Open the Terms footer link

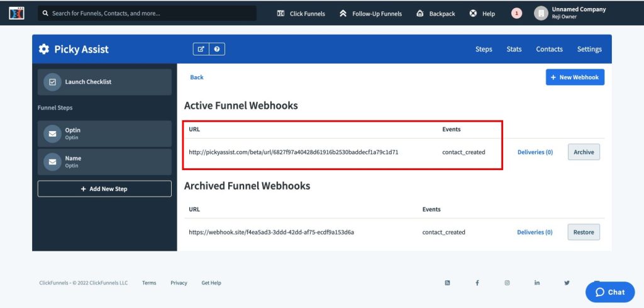[x=149, y=283]
